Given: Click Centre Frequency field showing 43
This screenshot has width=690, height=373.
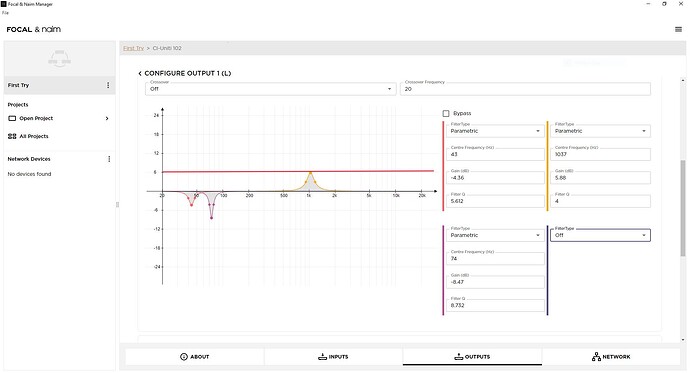Looking at the screenshot, I should [x=495, y=154].
